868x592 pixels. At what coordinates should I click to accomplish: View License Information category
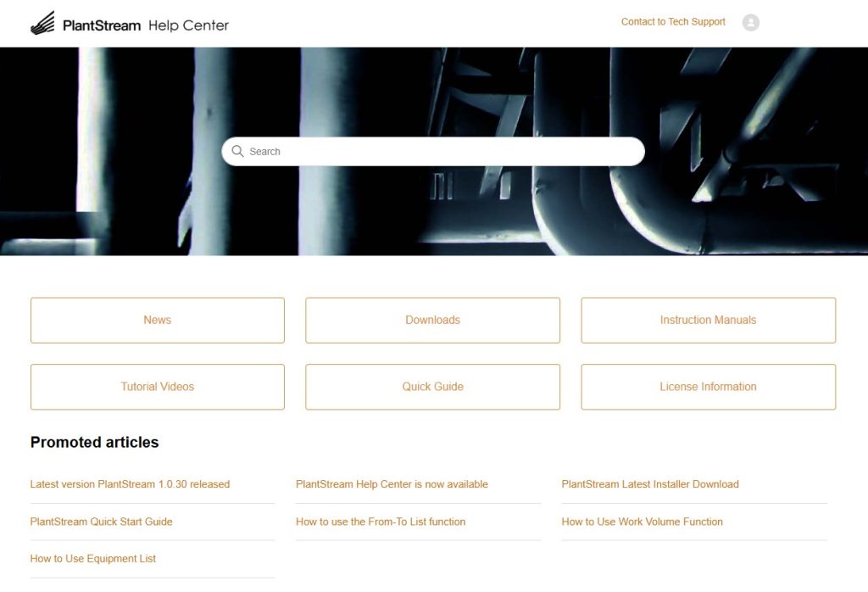click(708, 387)
